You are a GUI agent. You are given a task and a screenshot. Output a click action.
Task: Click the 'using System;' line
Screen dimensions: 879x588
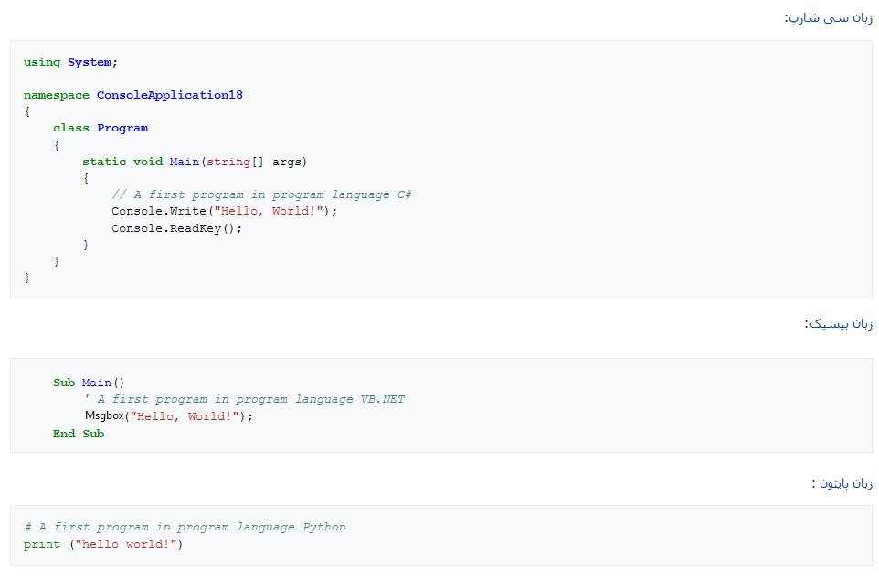click(70, 62)
